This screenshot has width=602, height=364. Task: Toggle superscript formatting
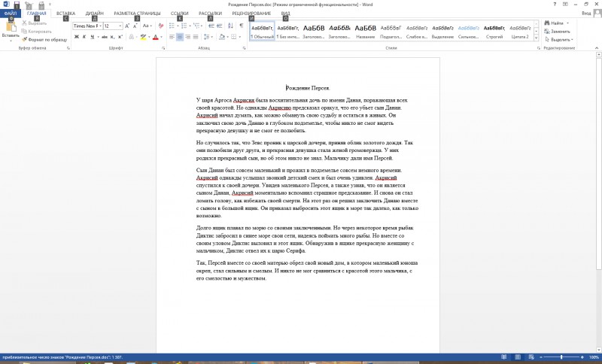pos(120,37)
